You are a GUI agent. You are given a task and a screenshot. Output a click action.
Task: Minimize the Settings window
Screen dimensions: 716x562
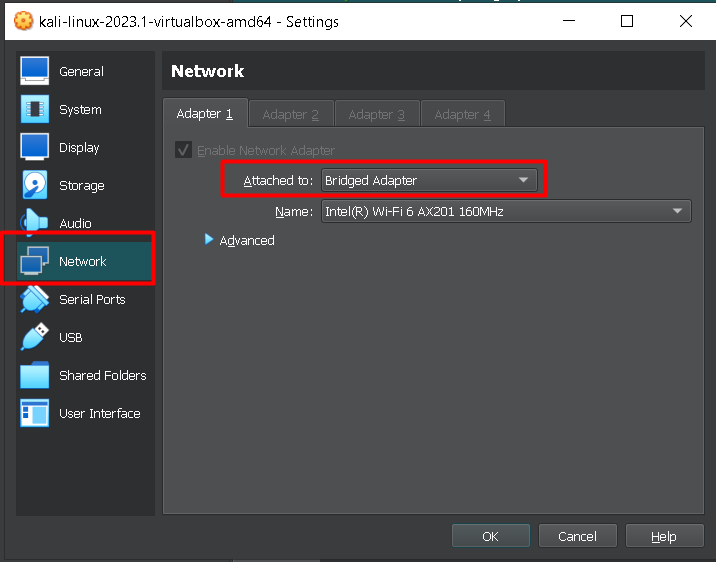click(x=569, y=21)
